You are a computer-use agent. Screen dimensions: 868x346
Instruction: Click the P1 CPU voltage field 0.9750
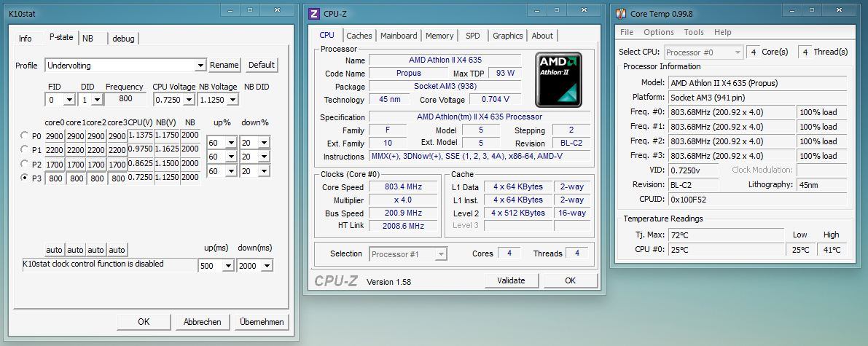coord(141,149)
